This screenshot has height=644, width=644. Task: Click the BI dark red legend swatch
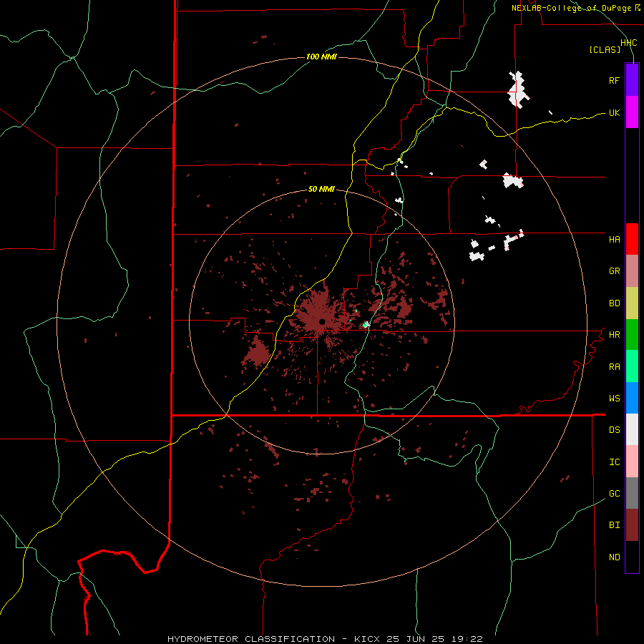click(x=632, y=525)
